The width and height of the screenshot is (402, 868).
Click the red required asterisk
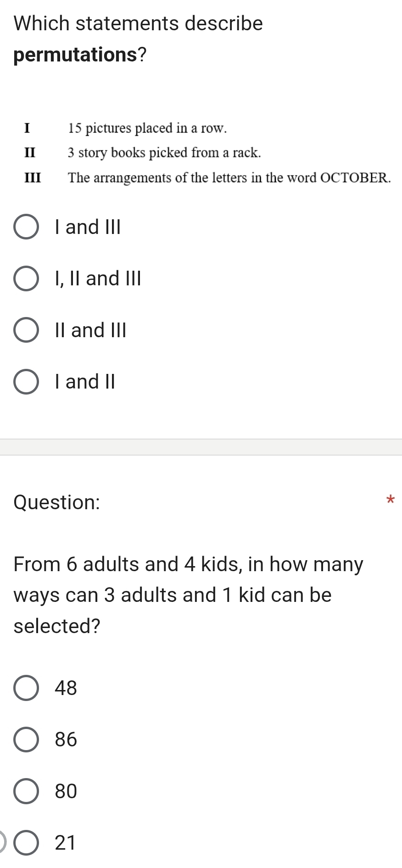(x=390, y=500)
